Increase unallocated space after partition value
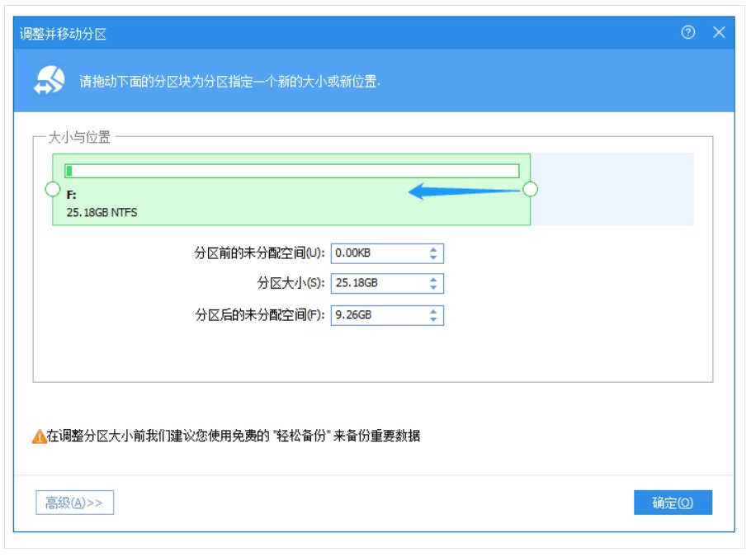The image size is (756, 557). 433,311
